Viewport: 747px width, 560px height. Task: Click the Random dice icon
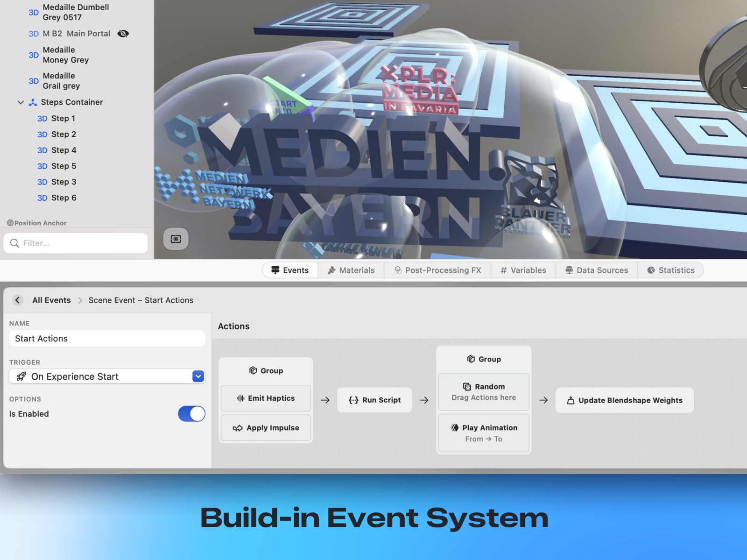tap(467, 387)
